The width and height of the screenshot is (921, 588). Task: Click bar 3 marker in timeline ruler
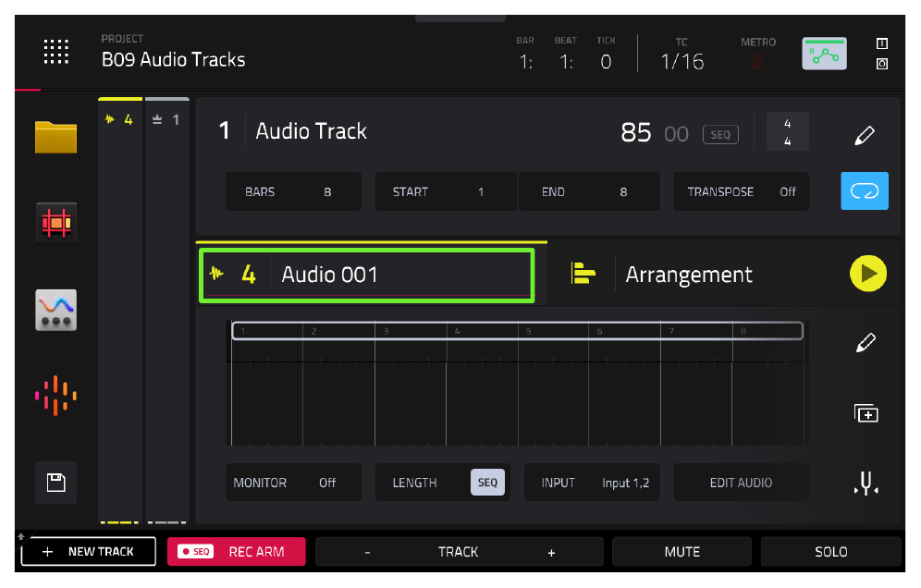tap(386, 331)
